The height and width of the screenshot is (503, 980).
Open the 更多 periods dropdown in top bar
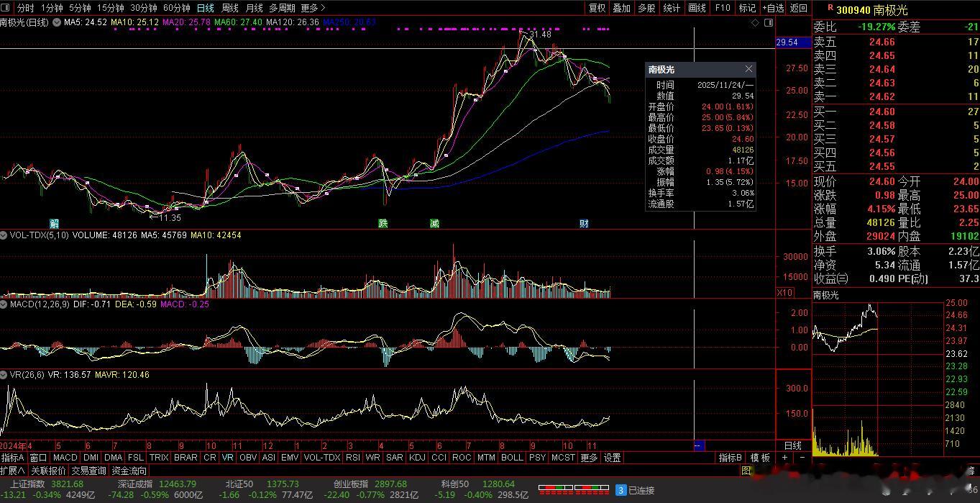click(x=313, y=8)
